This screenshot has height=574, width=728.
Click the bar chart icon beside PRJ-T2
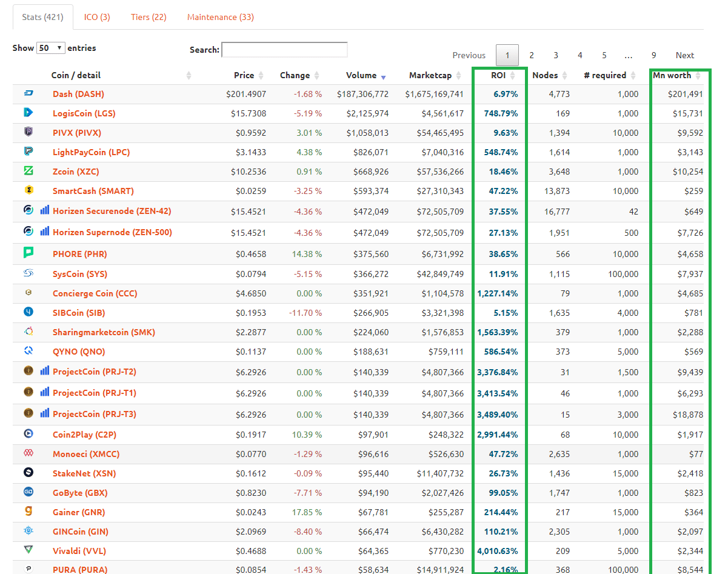pos(45,370)
